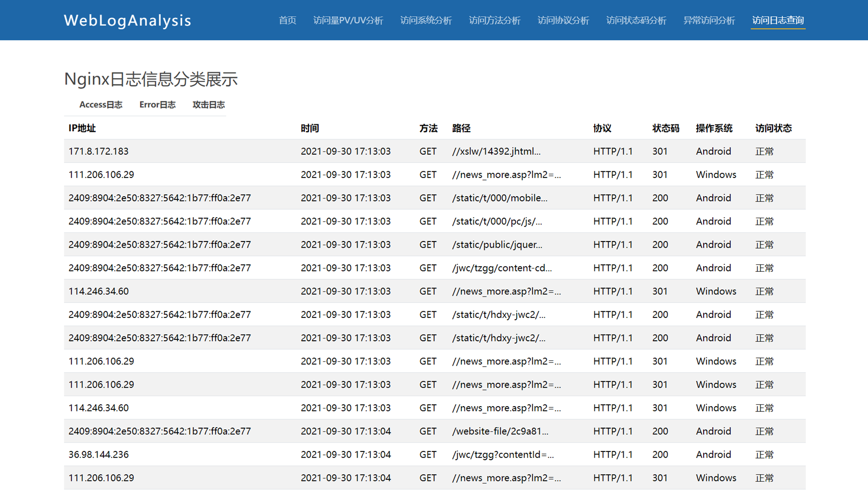The image size is (868, 494).
Task: Select the row with IP 36.98.144.236
Action: [98, 454]
